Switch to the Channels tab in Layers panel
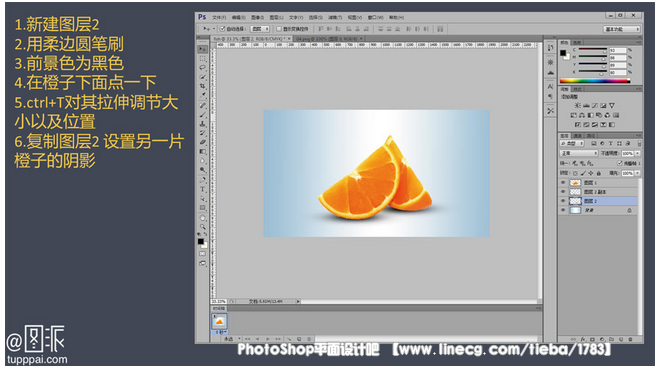Screen dimensions: 661x366 click(578, 136)
